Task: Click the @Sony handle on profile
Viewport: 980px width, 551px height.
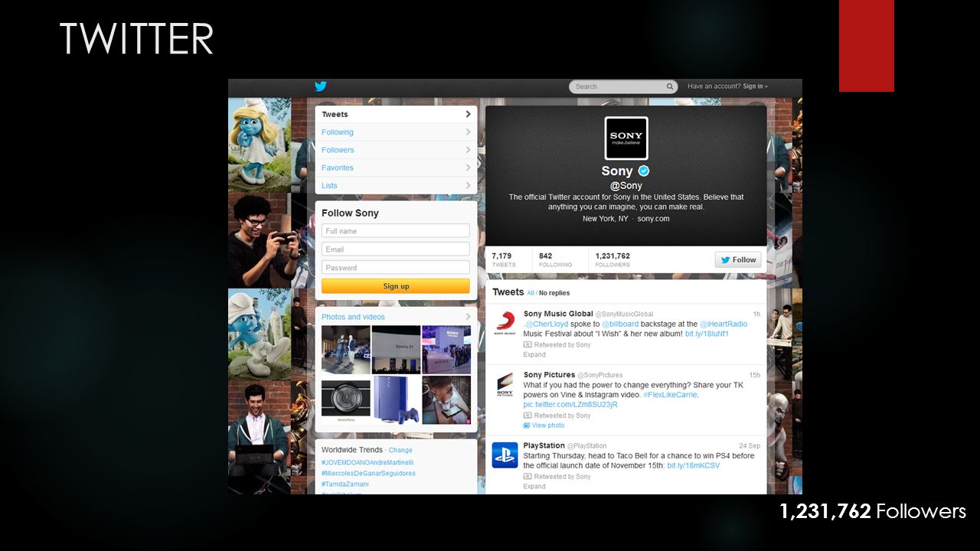Action: tap(626, 186)
